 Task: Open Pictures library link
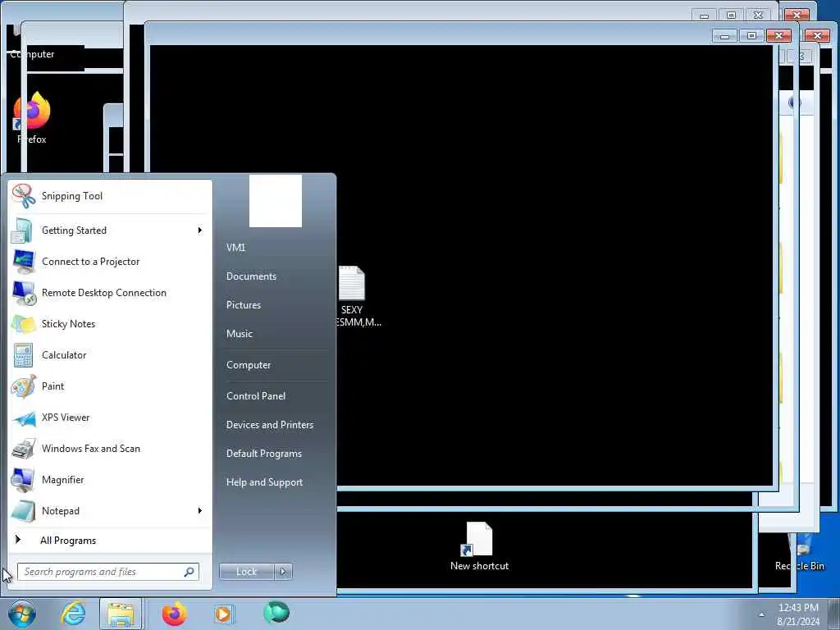click(x=274, y=305)
